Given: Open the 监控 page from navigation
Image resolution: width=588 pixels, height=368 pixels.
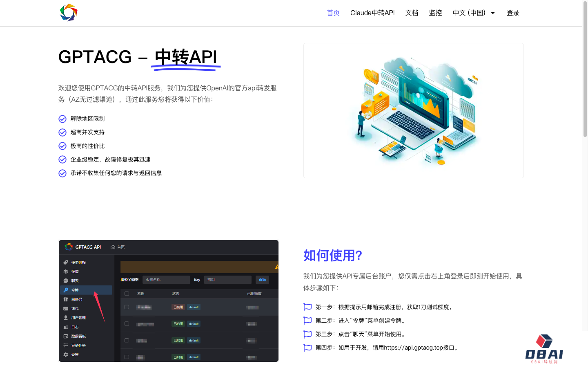Looking at the screenshot, I should (435, 13).
